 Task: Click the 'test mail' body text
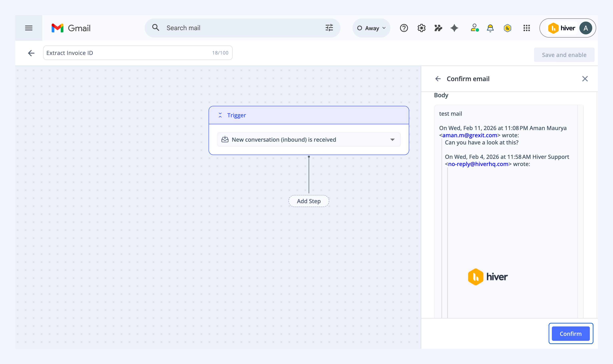(450, 113)
